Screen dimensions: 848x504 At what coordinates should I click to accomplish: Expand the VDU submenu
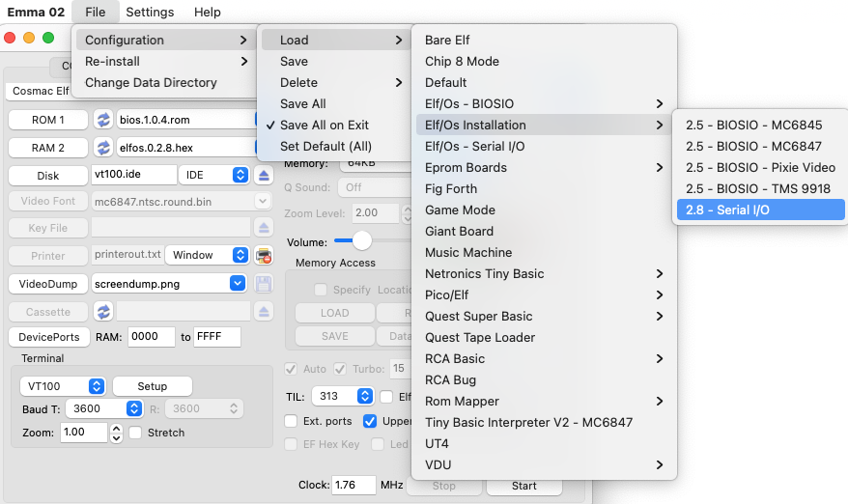(544, 465)
